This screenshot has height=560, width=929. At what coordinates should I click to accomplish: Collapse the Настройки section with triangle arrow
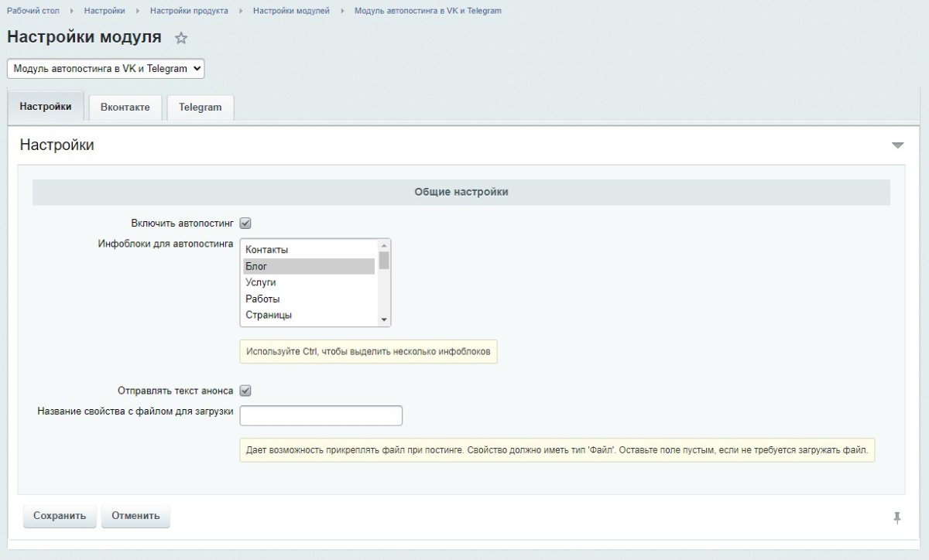coord(897,145)
